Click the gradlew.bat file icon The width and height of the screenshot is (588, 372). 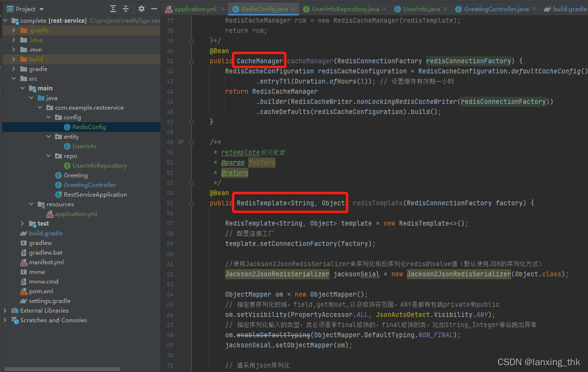pyautogui.click(x=24, y=253)
